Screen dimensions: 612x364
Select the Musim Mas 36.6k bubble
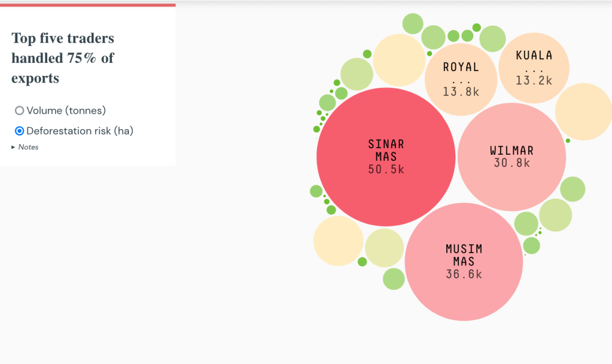(464, 261)
